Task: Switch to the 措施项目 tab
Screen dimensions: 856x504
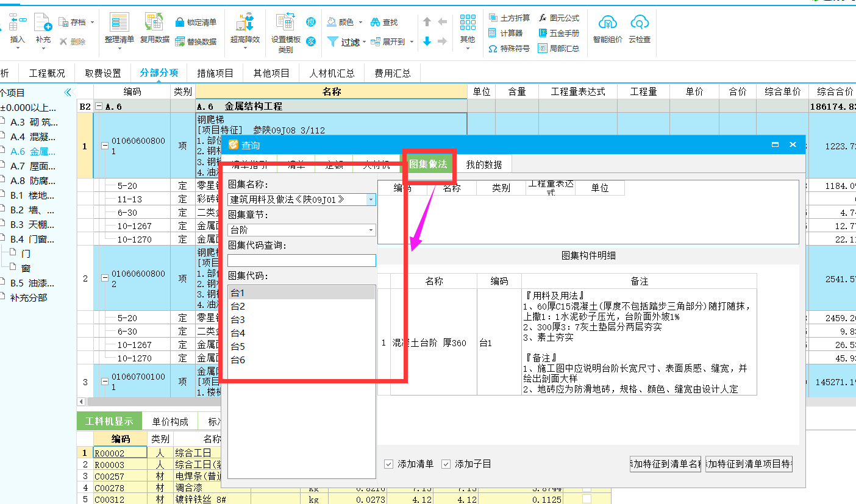Action: [x=215, y=73]
